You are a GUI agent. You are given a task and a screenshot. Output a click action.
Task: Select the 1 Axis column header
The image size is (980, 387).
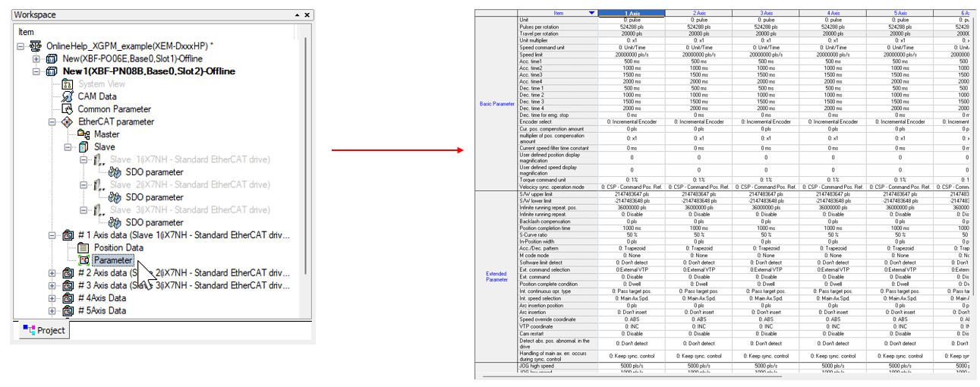click(632, 13)
